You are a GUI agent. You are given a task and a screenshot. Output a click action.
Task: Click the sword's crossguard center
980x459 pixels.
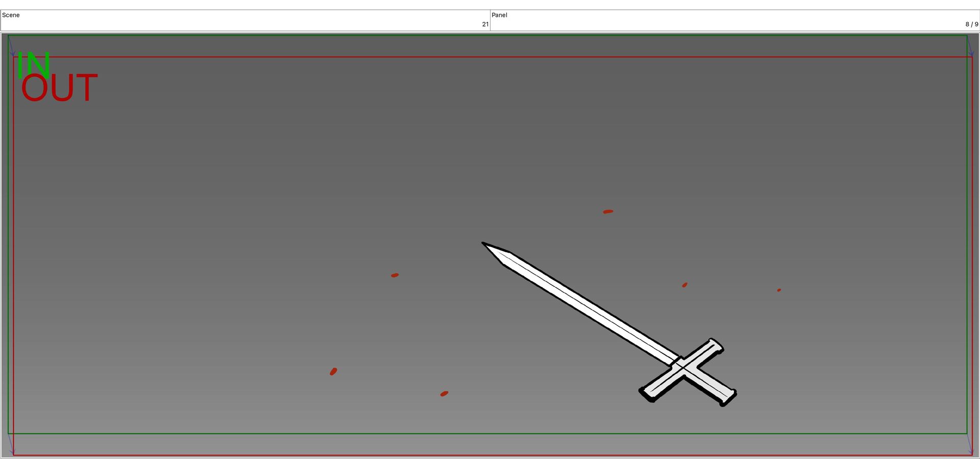click(x=683, y=367)
